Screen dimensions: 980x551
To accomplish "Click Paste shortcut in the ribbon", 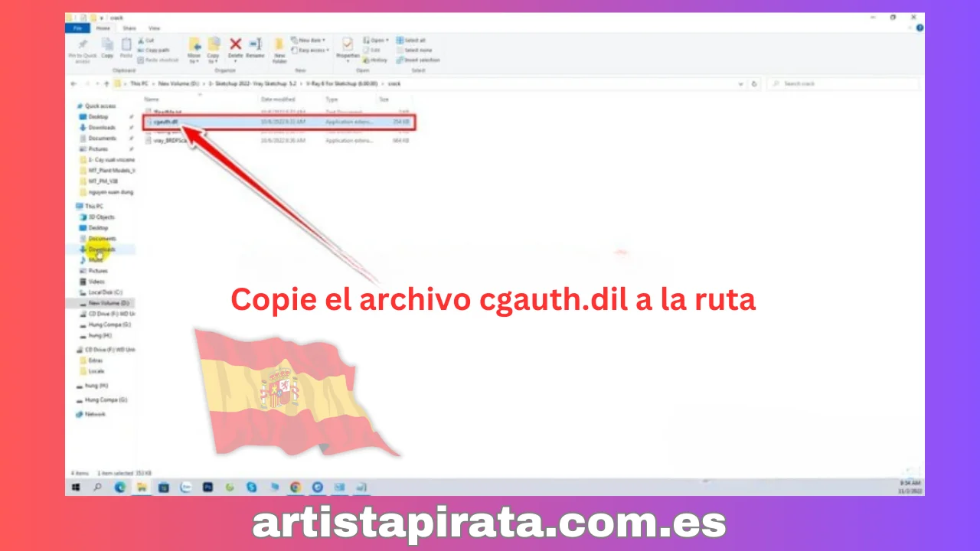I will pyautogui.click(x=158, y=60).
